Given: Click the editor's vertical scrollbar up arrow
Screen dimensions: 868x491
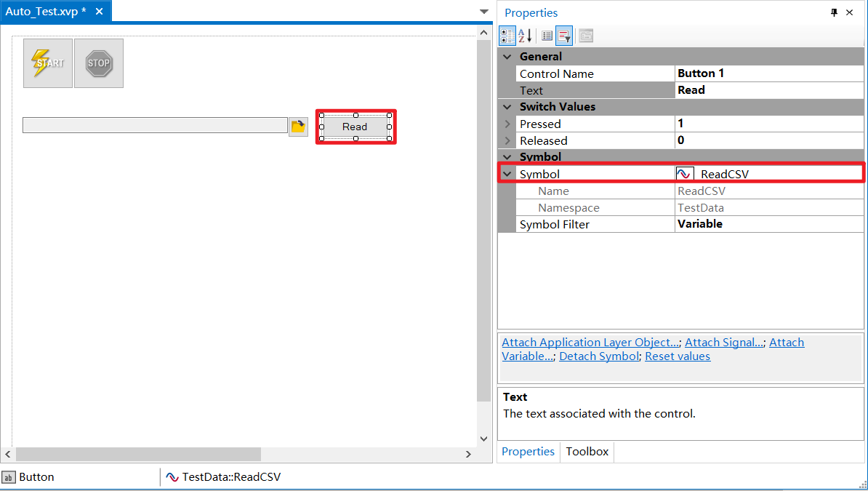Looking at the screenshot, I should click(484, 33).
